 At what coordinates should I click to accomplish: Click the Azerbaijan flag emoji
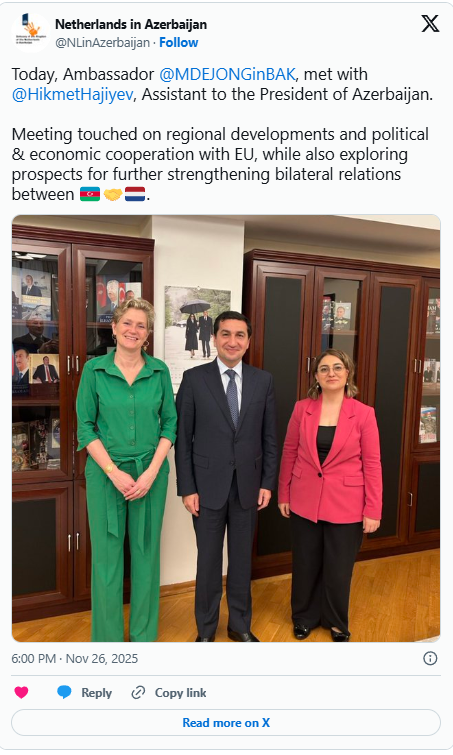tap(90, 194)
